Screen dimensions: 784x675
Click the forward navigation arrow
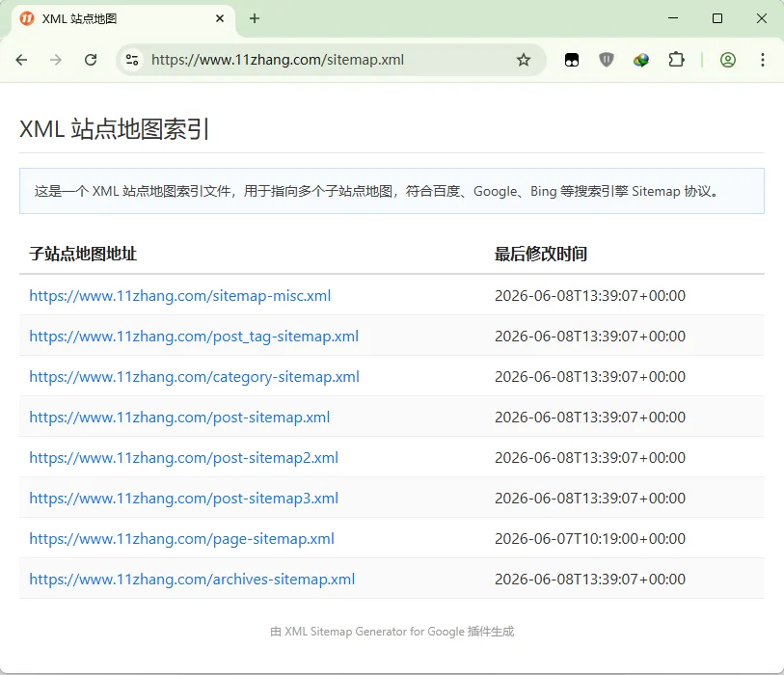(56, 60)
